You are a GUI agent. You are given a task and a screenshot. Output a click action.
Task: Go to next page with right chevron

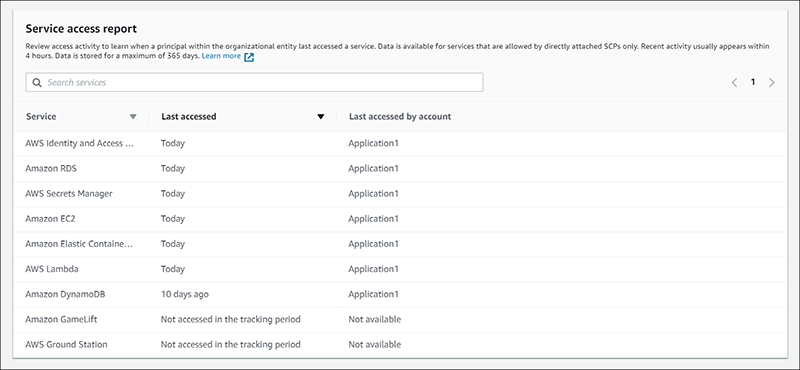coord(771,82)
